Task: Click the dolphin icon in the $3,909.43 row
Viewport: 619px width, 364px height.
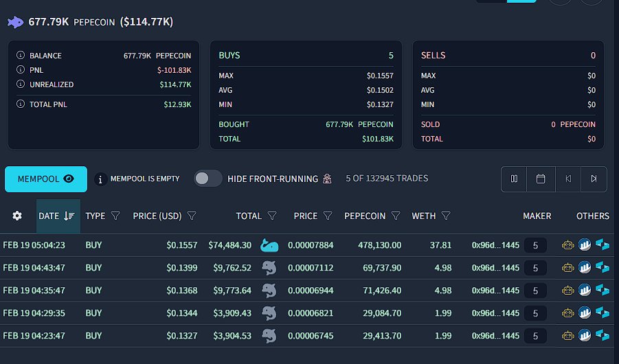Action: point(269,313)
